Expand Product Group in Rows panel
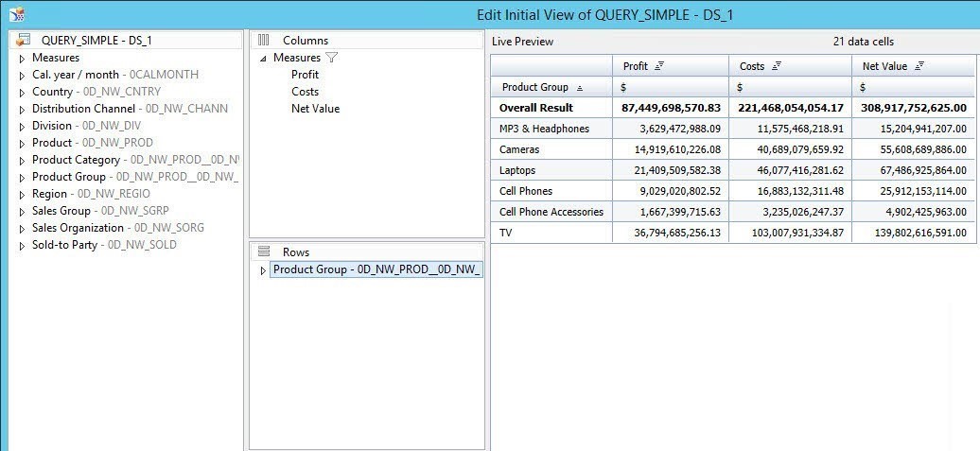 [264, 270]
